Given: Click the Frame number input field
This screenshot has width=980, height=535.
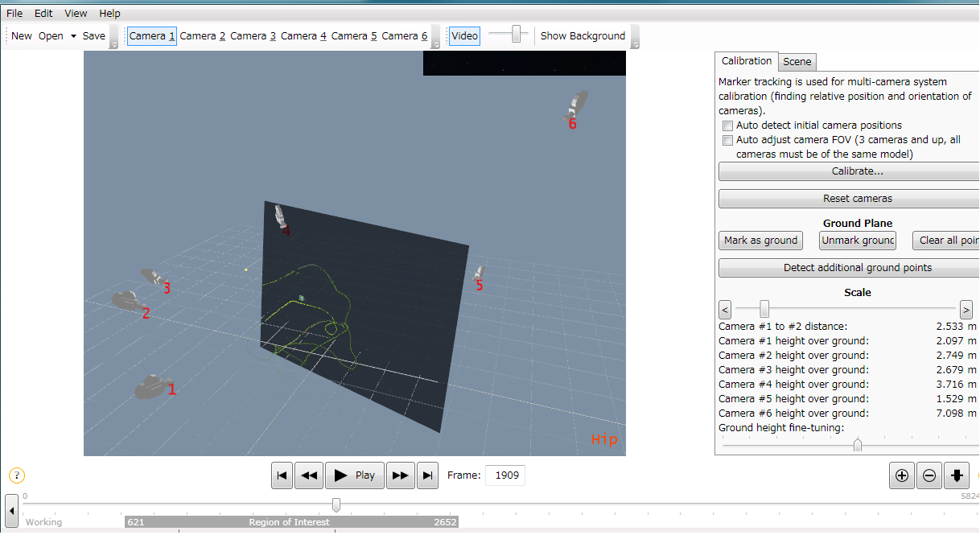Looking at the screenshot, I should (x=506, y=475).
